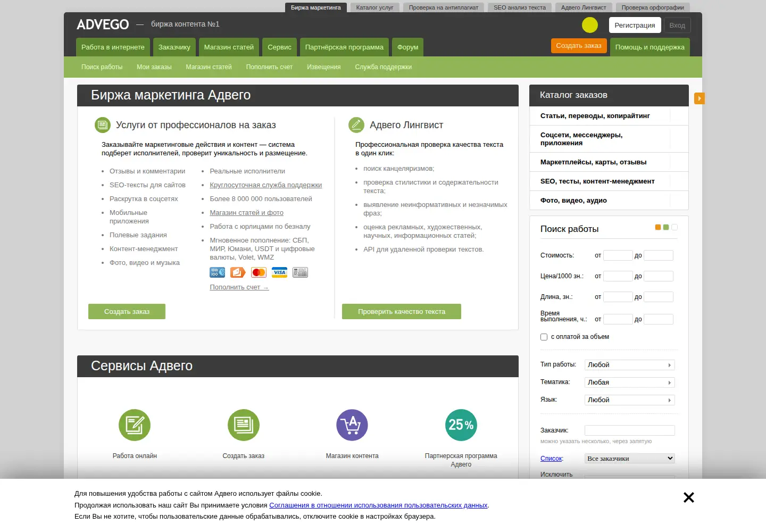Select the orange color square in Поиск работы
Screen dimensions: 766x532
pos(658,227)
